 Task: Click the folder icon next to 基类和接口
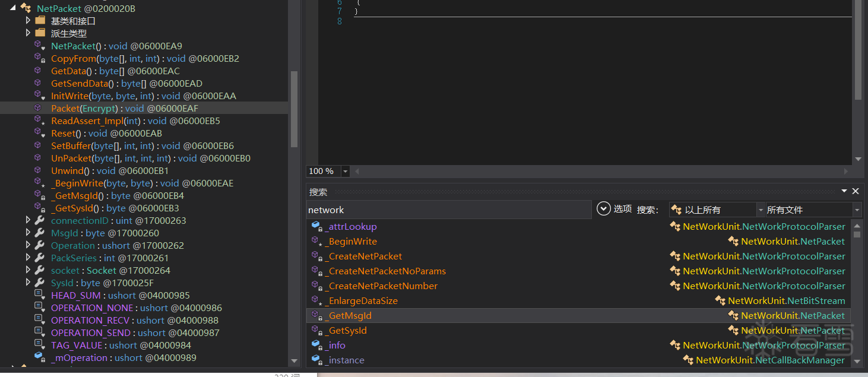[x=40, y=21]
